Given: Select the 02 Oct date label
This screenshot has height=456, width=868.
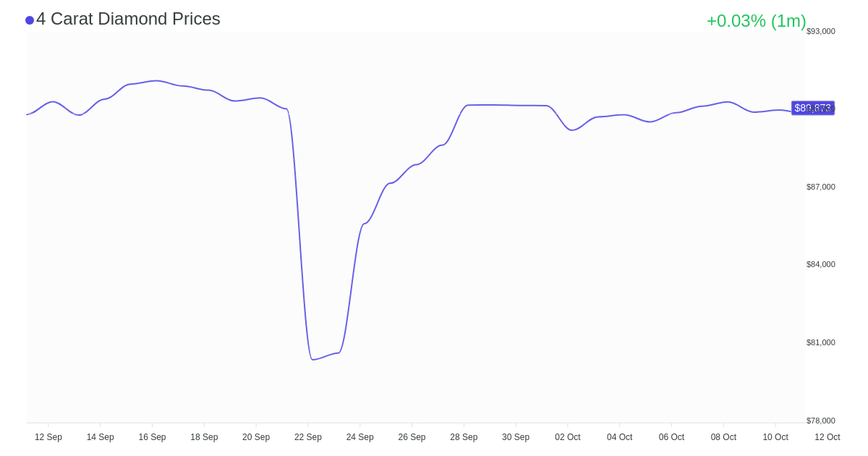Looking at the screenshot, I should click(x=568, y=437).
